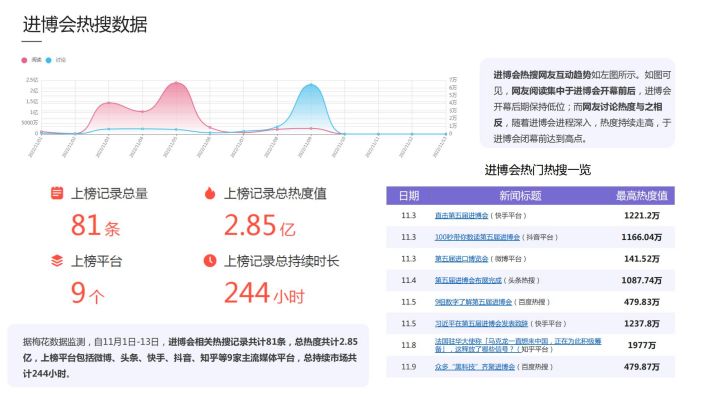Click the 日期 table column header

pyautogui.click(x=409, y=196)
